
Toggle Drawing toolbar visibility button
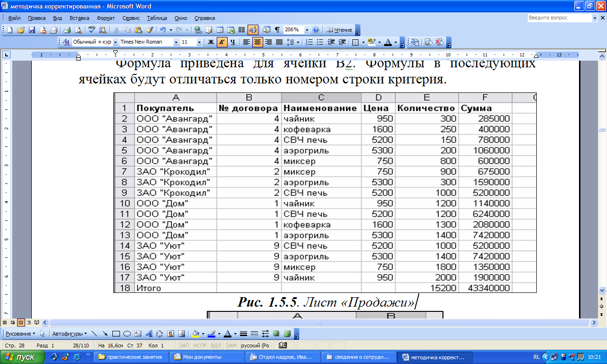252,30
